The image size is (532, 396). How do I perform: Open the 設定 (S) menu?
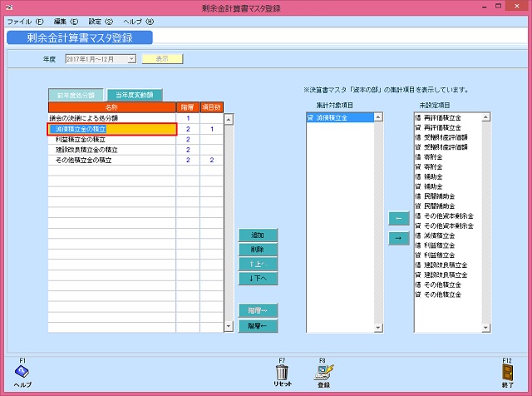tap(101, 22)
